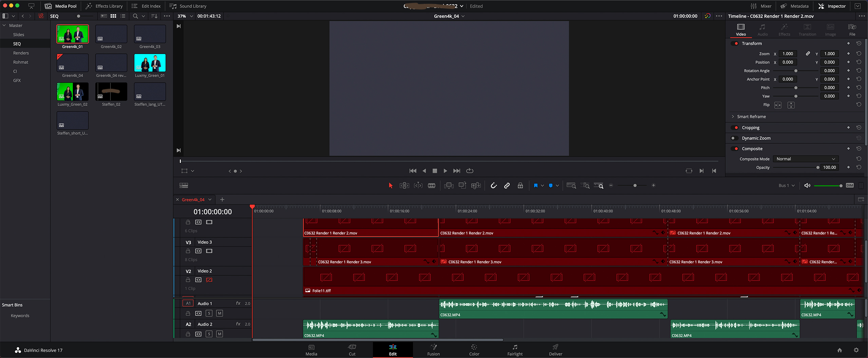The image size is (868, 358).
Task: Jump to first frame of timeline
Action: pyautogui.click(x=413, y=171)
